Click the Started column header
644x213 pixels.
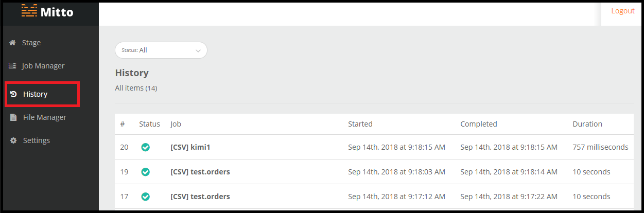(x=360, y=124)
